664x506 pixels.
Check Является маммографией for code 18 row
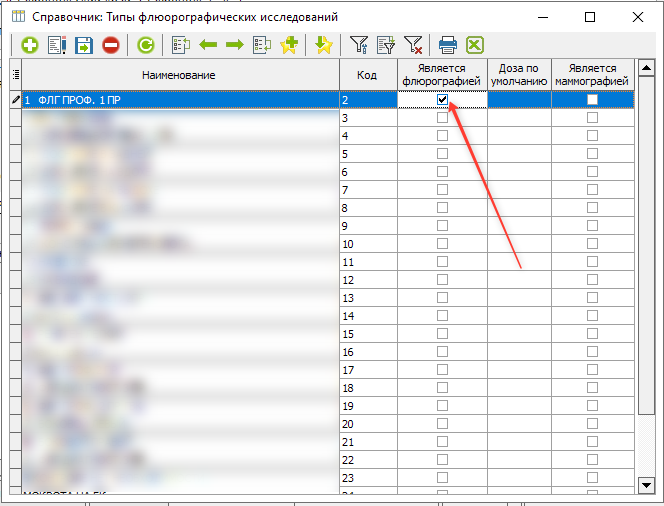coord(592,388)
